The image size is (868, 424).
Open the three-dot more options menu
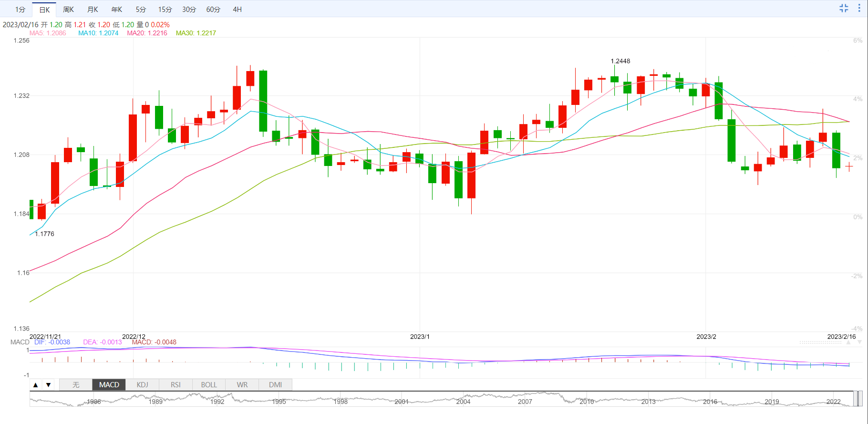point(859,8)
